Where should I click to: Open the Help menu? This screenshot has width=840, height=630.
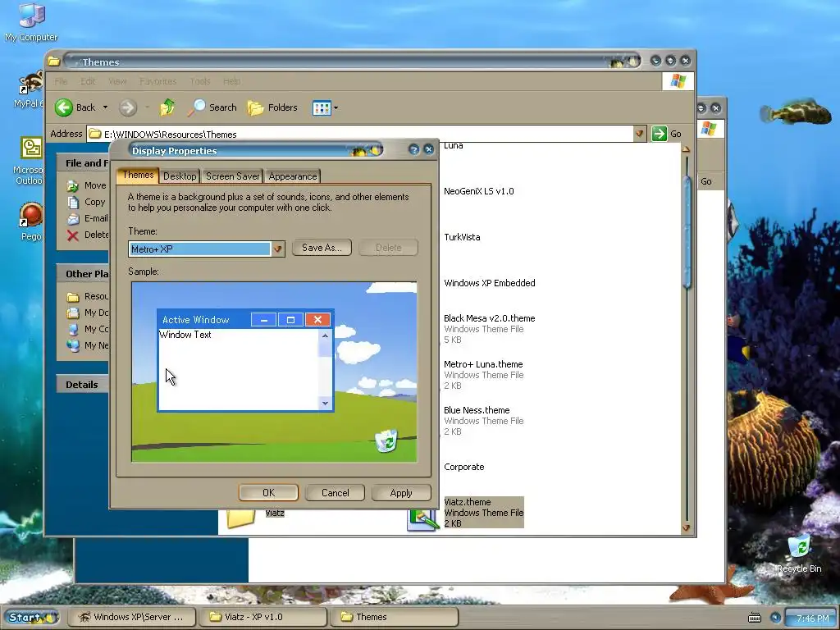(231, 81)
